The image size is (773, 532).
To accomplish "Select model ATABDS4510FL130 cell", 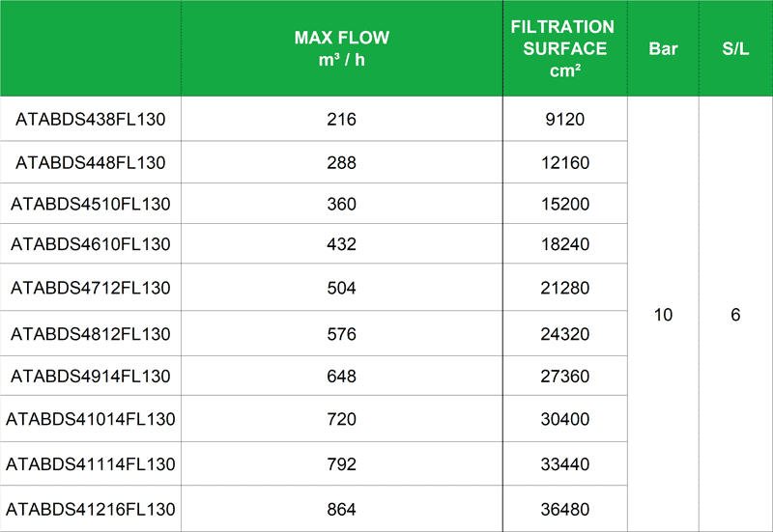I will [91, 204].
